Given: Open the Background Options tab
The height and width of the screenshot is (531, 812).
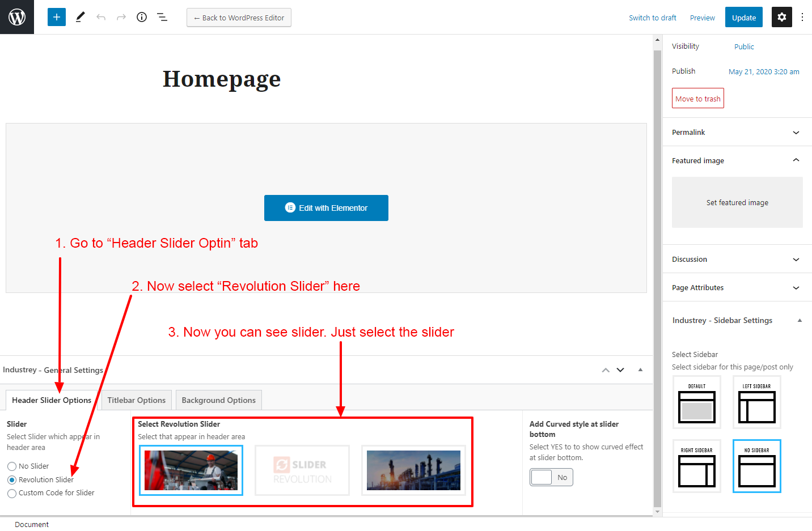Looking at the screenshot, I should click(x=218, y=400).
